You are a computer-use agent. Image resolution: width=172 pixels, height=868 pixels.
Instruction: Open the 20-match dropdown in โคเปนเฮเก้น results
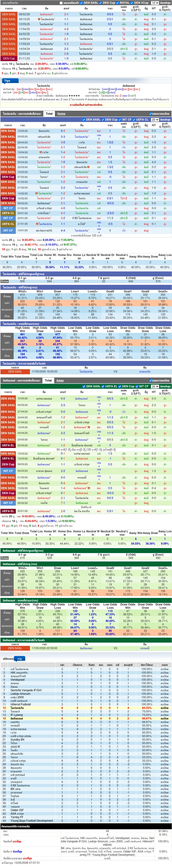point(155,120)
